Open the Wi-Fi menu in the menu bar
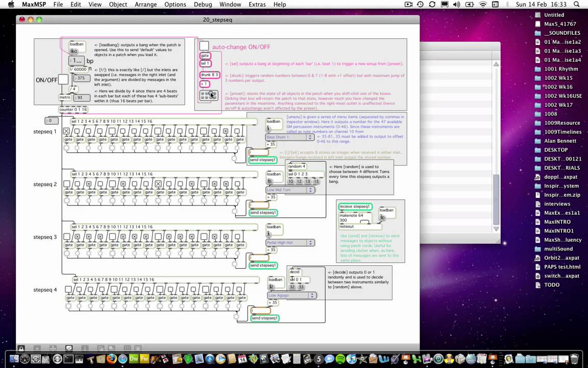This screenshot has width=588, height=368. [483, 5]
